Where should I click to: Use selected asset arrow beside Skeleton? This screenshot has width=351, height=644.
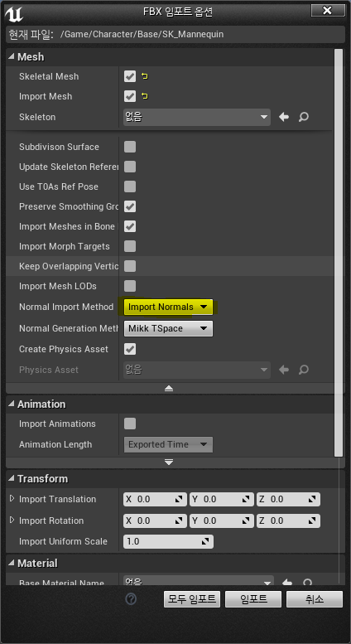(284, 117)
